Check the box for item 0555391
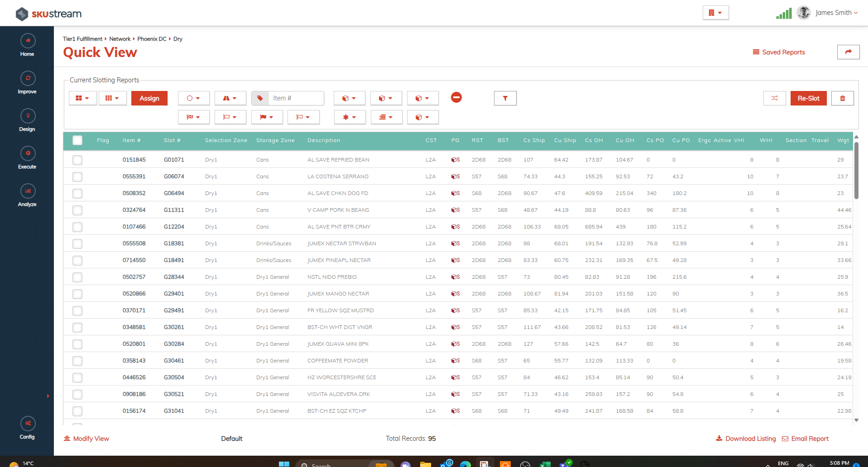Viewport: 868px width, 467px height. [77, 176]
